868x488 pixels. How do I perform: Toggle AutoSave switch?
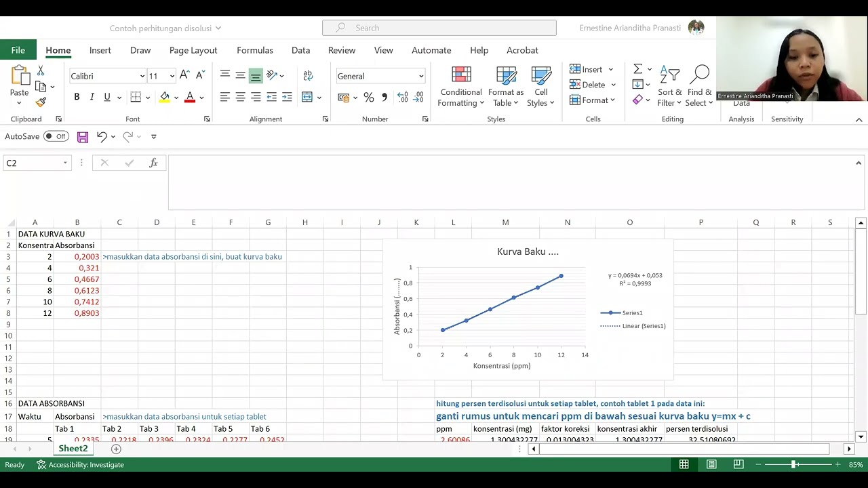tap(56, 136)
